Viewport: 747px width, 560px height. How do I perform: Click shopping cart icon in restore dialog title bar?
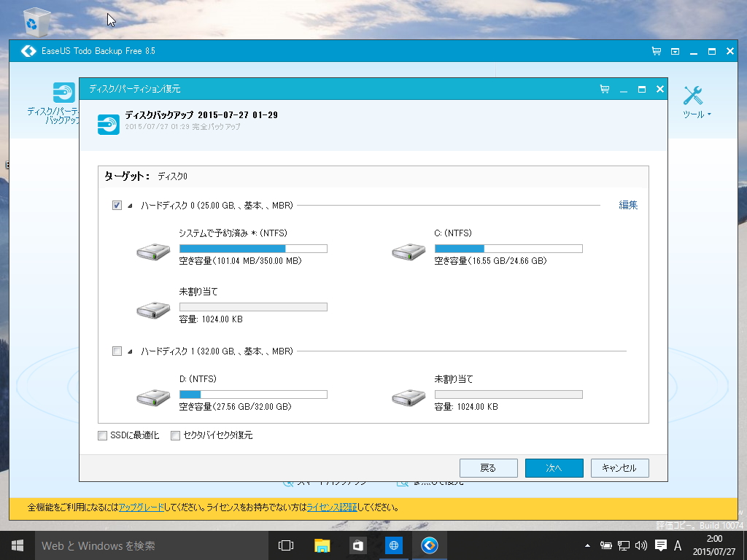coord(605,89)
